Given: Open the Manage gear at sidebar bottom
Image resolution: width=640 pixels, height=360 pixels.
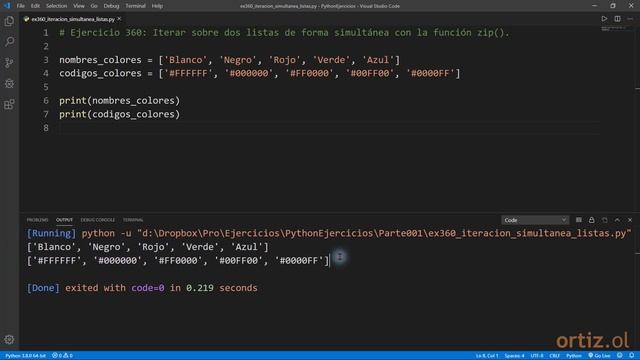Looking at the screenshot, I should pyautogui.click(x=9, y=339).
